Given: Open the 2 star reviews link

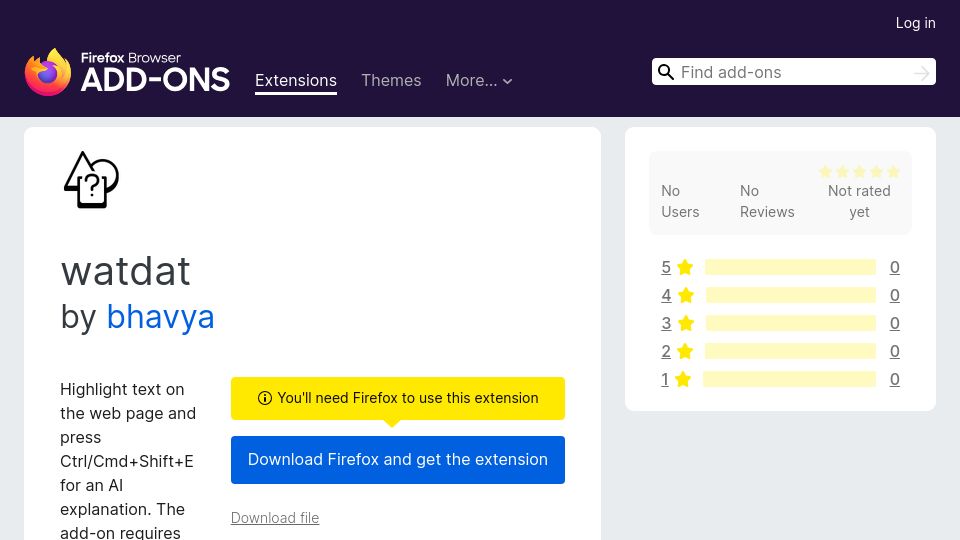Looking at the screenshot, I should [666, 351].
